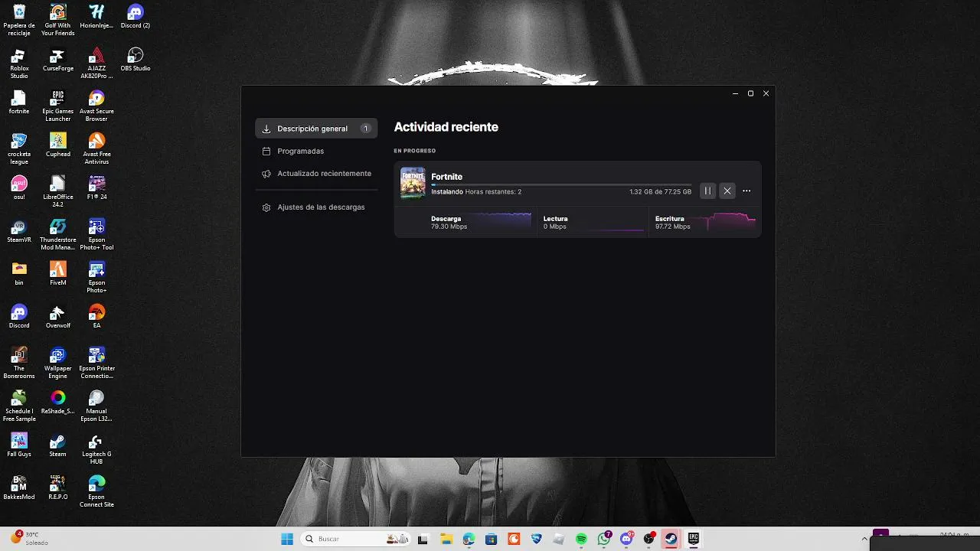Image resolution: width=980 pixels, height=551 pixels.
Task: Click the Lectura 0 Mbps stat
Action: tap(555, 223)
